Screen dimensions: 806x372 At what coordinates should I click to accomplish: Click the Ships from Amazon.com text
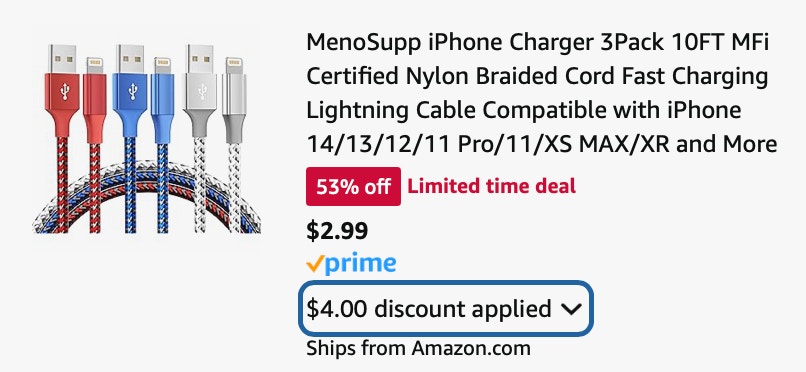(x=418, y=348)
